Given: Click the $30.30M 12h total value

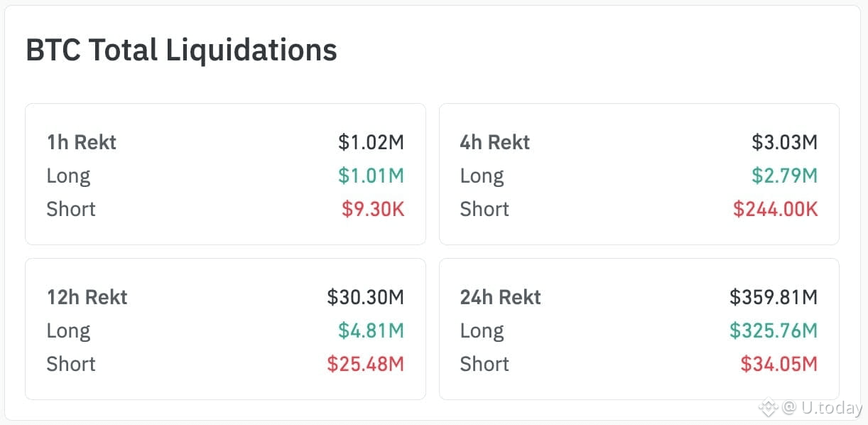Looking at the screenshot, I should (365, 297).
